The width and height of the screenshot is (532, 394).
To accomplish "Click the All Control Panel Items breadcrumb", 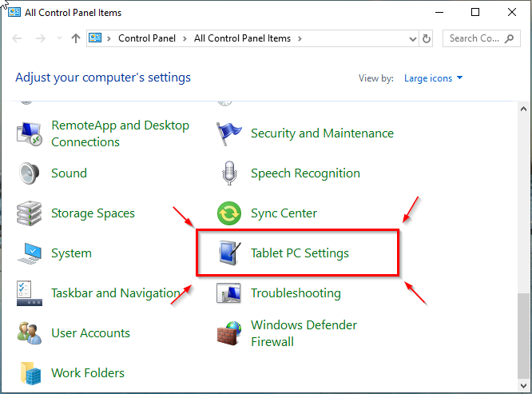I will (242, 38).
